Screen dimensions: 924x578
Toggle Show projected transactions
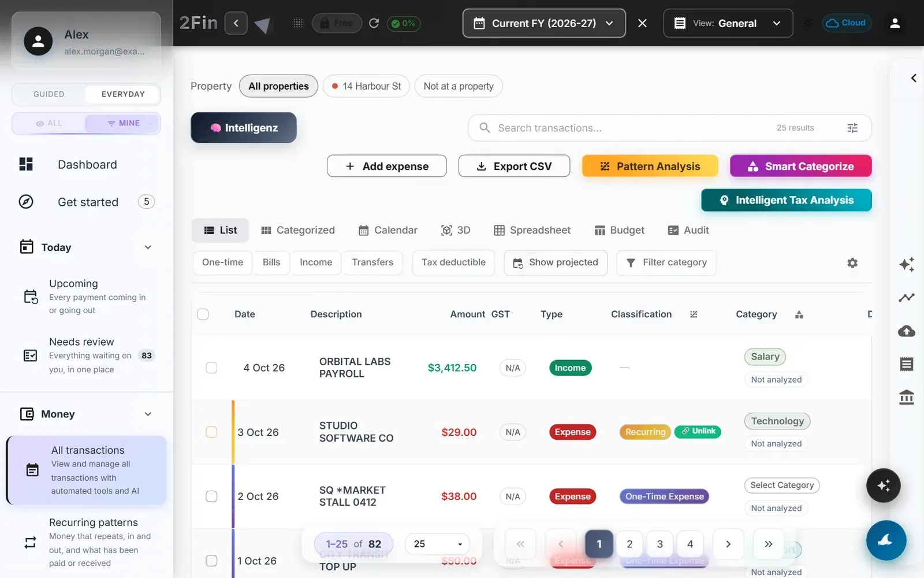click(x=556, y=262)
